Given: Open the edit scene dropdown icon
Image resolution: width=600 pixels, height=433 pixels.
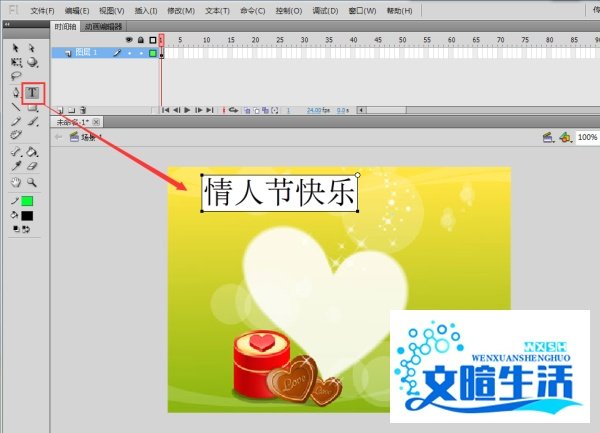Looking at the screenshot, I should pyautogui.click(x=548, y=137).
